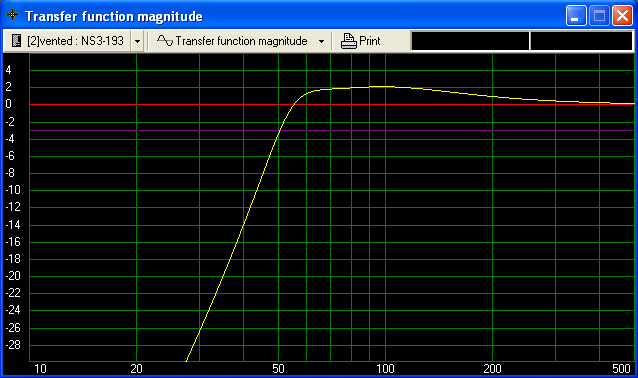Click the waveform icon for Transfer function magnitude
Screen dimensions: 638x378
165,41
